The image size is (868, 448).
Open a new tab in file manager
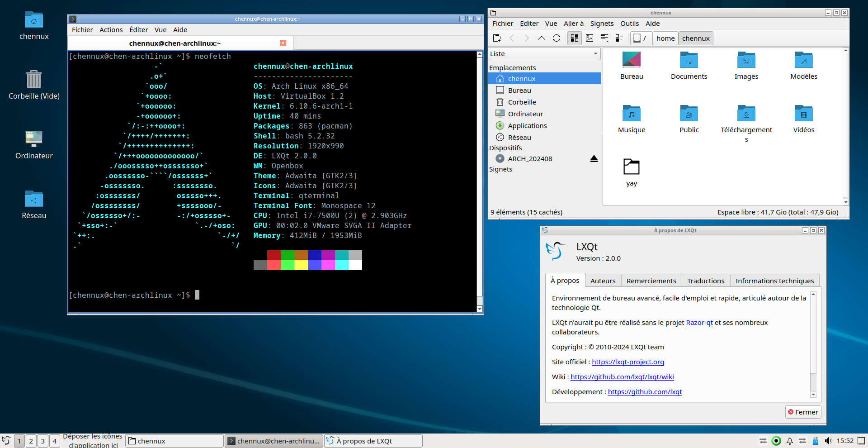497,38
